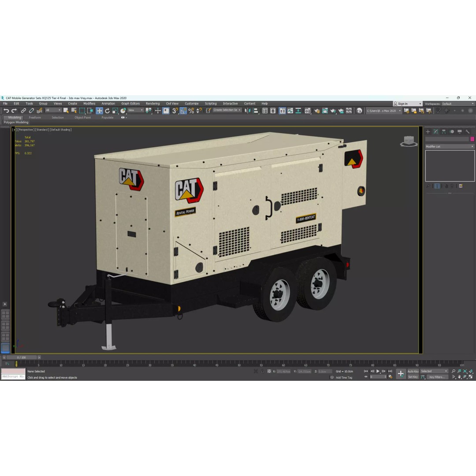The width and height of the screenshot is (476, 476).
Task: Activate the Select and Link tool
Action: [23, 111]
